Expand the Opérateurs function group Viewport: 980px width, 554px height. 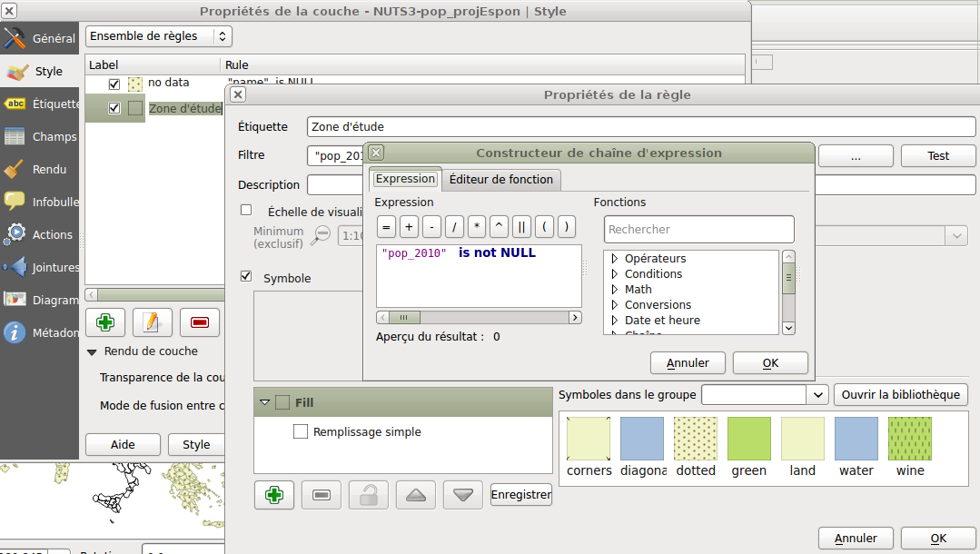614,258
